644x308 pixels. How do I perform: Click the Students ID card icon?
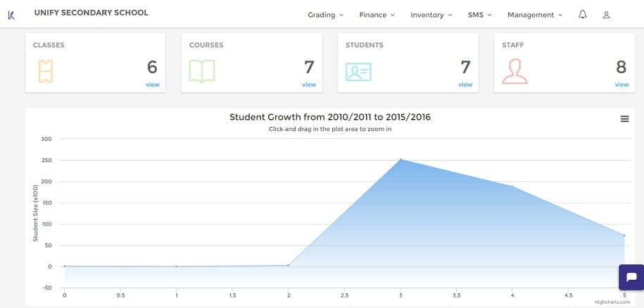358,72
